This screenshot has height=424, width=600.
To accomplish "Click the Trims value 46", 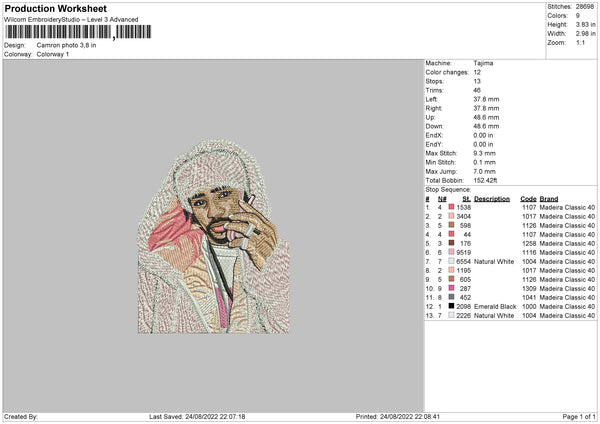I will click(477, 90).
